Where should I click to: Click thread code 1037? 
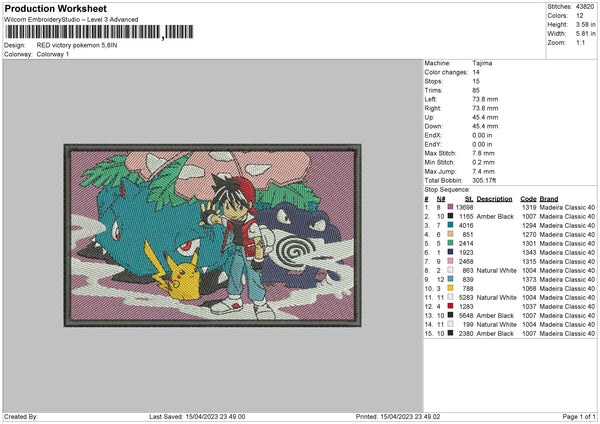click(529, 307)
